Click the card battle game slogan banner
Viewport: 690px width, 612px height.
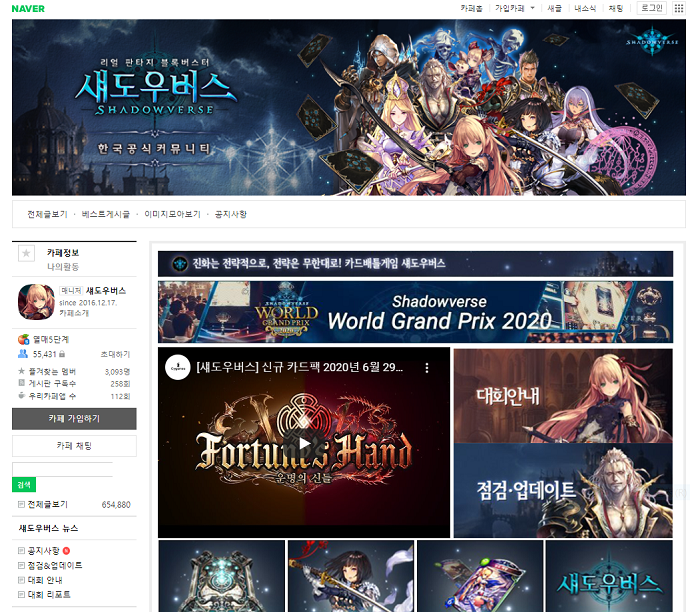point(415,264)
